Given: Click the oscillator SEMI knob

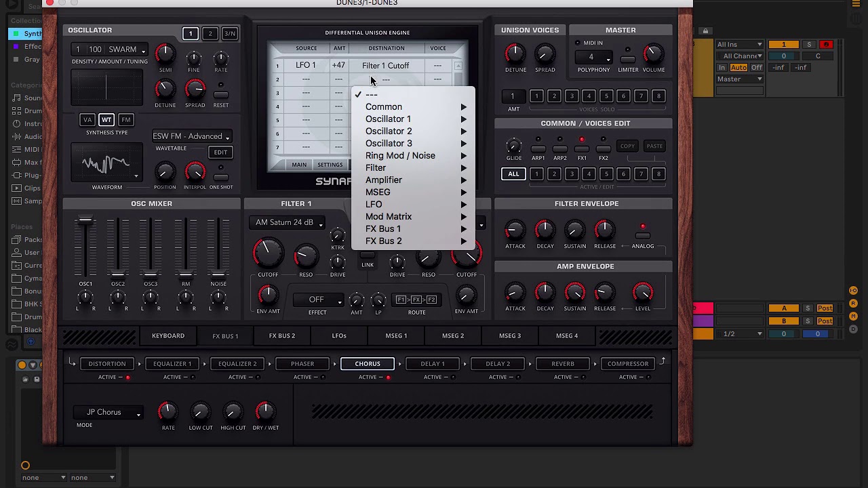Looking at the screenshot, I should [165, 54].
